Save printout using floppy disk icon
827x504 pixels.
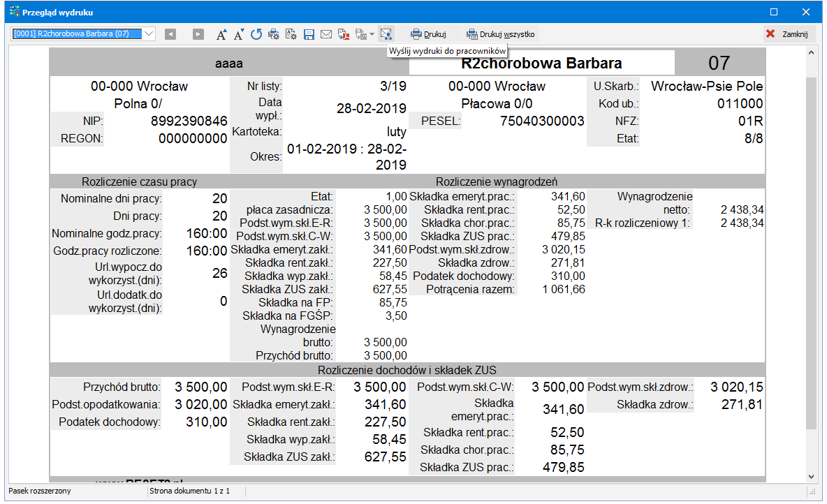tap(309, 34)
